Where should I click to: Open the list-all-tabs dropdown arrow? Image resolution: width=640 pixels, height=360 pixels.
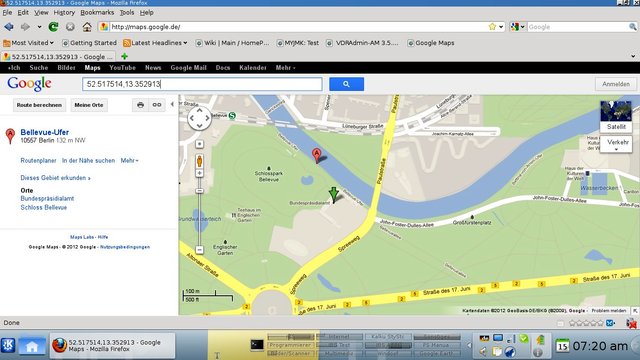pos(633,56)
